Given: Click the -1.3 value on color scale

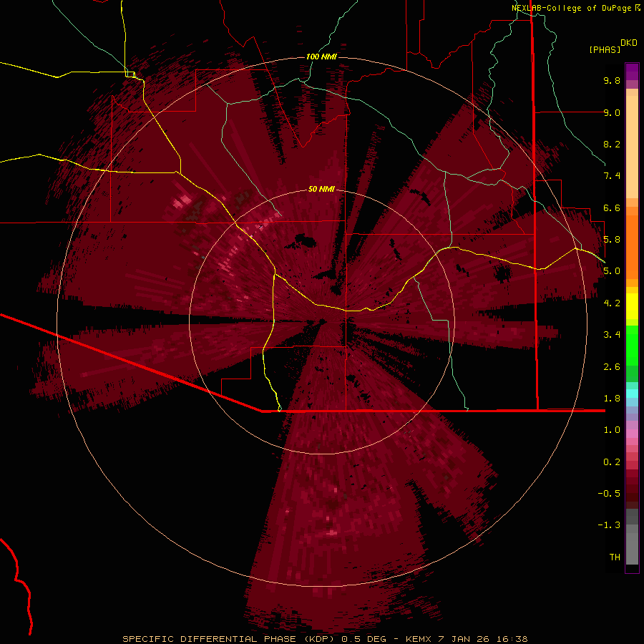Looking at the screenshot, I should point(609,525).
